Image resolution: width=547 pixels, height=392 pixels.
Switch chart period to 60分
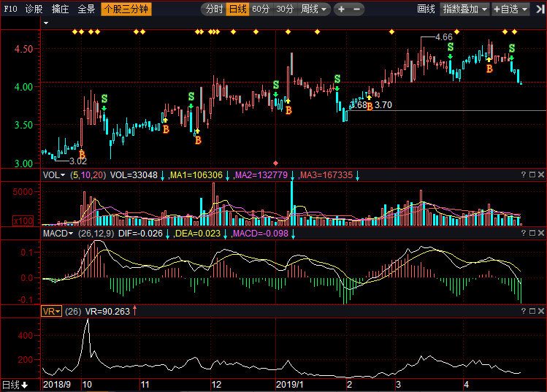261,9
